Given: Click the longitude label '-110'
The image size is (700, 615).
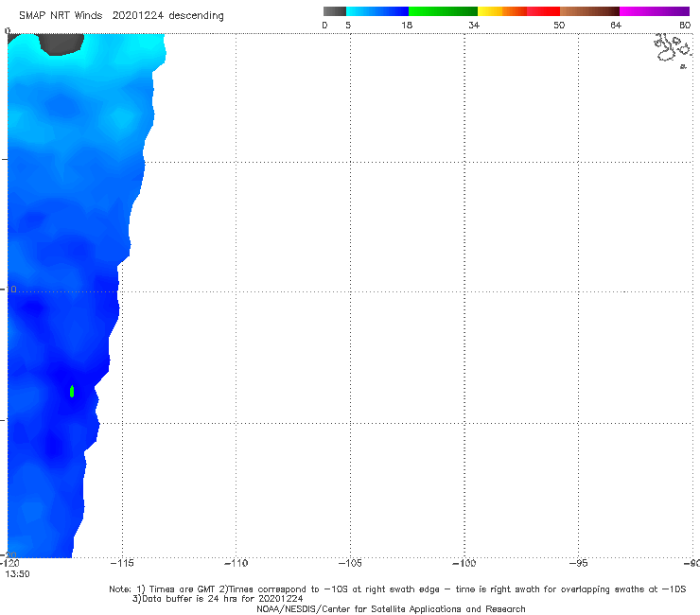Looking at the screenshot, I should pyautogui.click(x=236, y=563).
